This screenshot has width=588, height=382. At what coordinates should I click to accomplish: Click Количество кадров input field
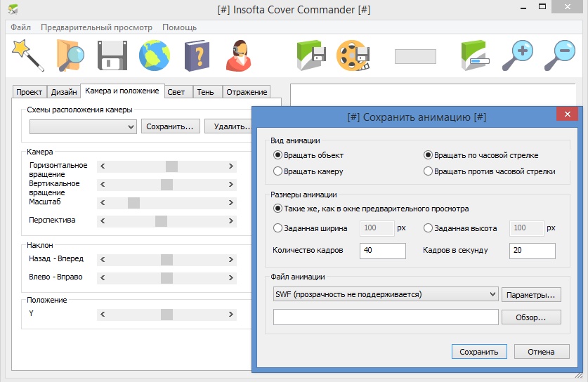(382, 251)
